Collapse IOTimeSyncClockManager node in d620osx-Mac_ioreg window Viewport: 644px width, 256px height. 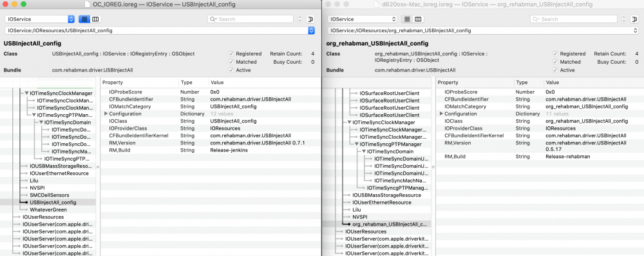point(349,123)
